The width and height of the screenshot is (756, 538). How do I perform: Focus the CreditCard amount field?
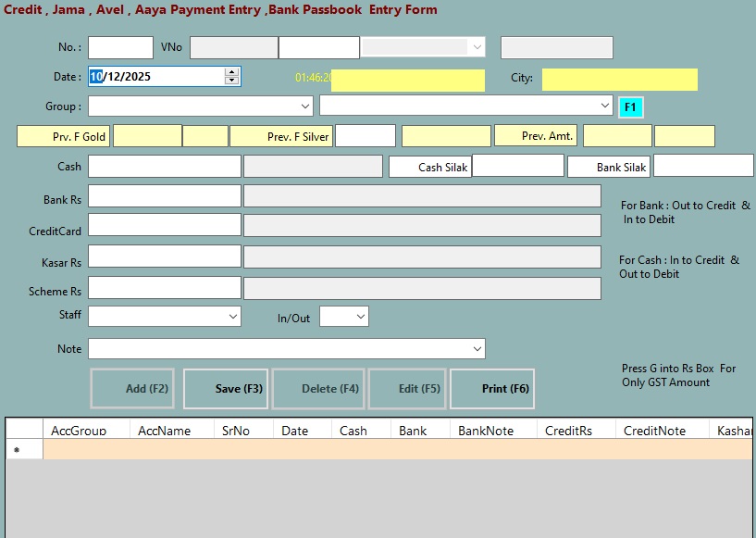click(164, 225)
